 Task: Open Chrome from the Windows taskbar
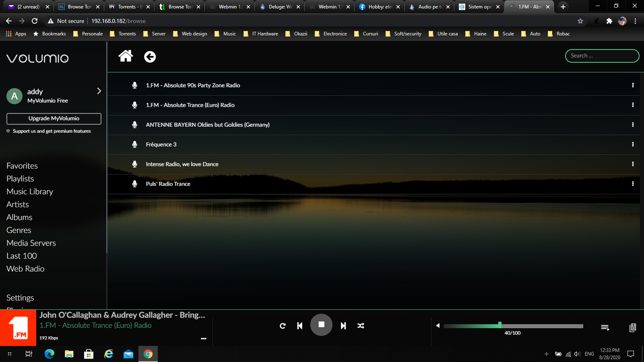[x=148, y=354]
